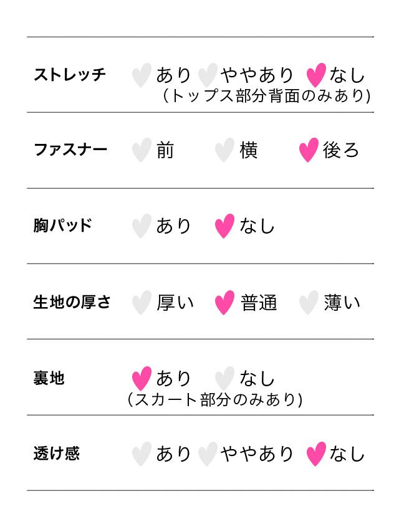Select the pink heart for 胸パッド なし
399x532 pixels.
[224, 226]
